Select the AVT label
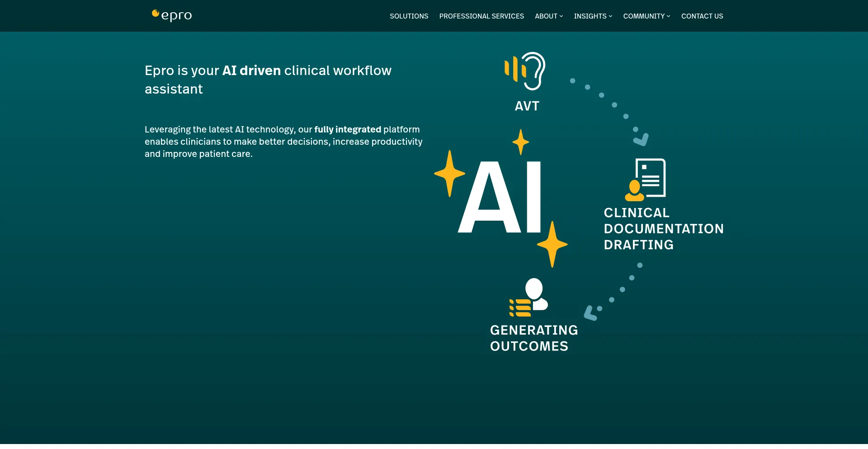 pyautogui.click(x=527, y=106)
